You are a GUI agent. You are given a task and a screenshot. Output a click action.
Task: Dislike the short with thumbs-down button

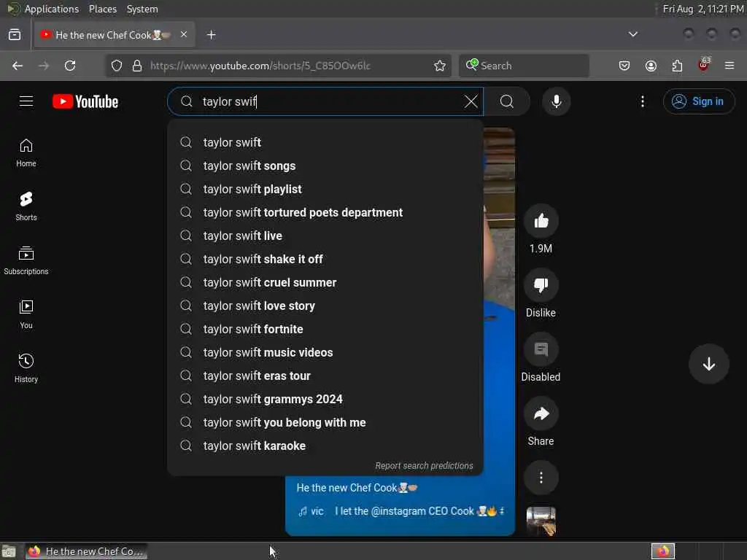coord(541,285)
